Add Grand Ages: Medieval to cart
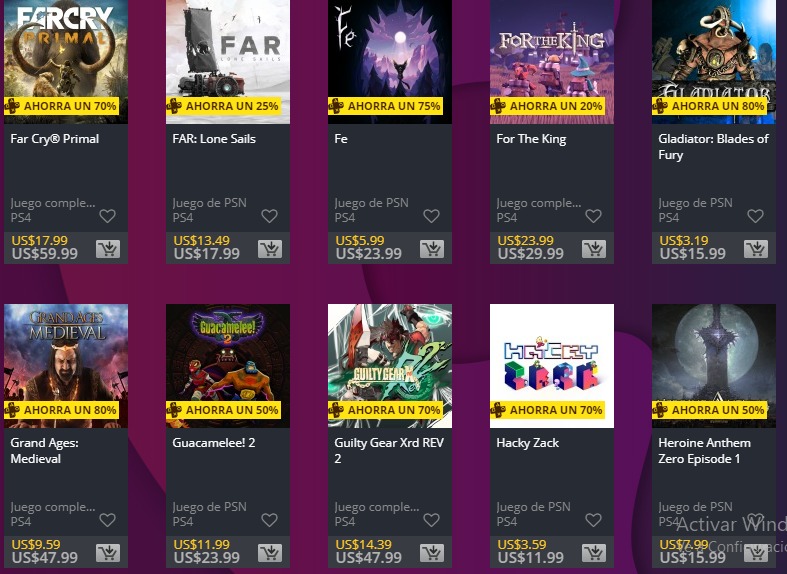This screenshot has width=787, height=574. coord(108,553)
